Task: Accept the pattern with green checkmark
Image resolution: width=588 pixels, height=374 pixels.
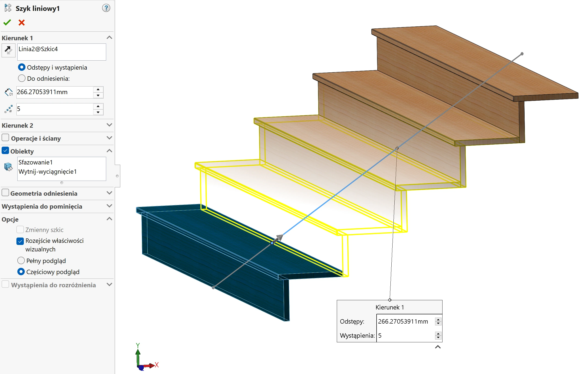Action: point(7,23)
